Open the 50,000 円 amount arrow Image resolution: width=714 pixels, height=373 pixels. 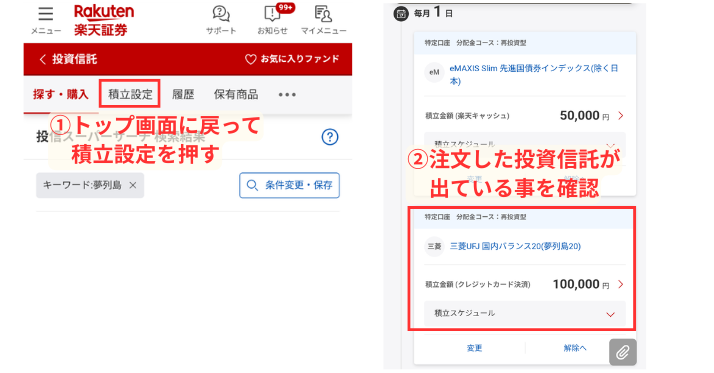pos(621,116)
